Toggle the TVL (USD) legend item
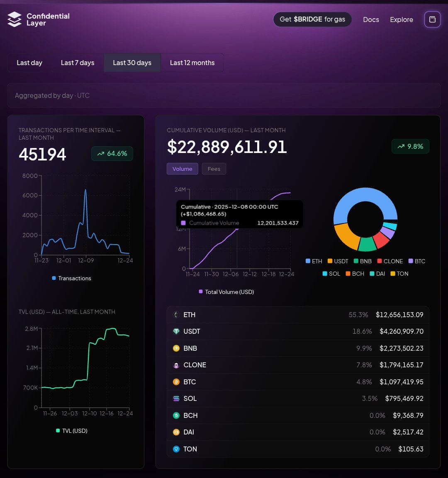 click(x=72, y=431)
